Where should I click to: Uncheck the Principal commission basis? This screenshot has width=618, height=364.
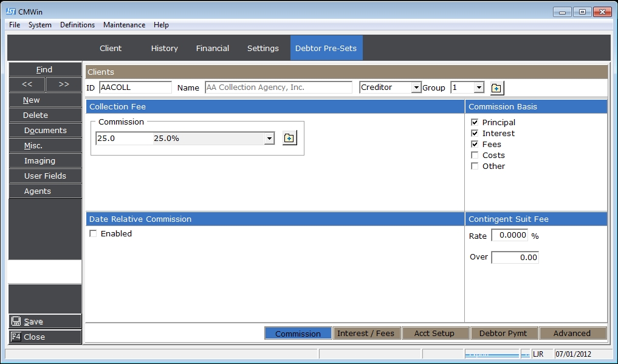pyautogui.click(x=475, y=122)
